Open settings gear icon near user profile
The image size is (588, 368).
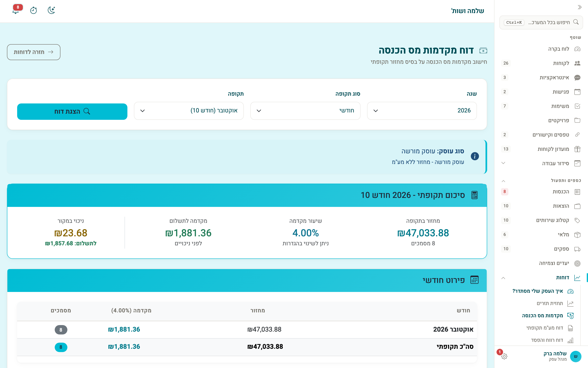pos(504,356)
